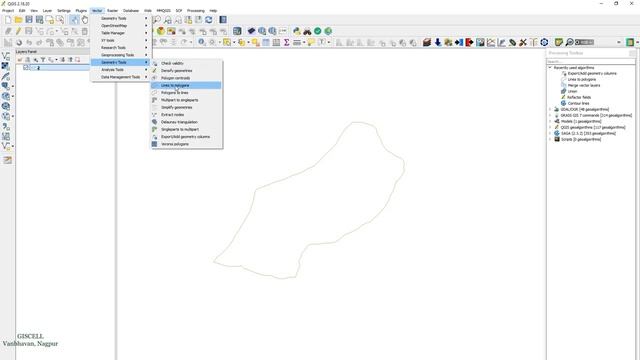Select Merge vector layers in toolbox

584,85
